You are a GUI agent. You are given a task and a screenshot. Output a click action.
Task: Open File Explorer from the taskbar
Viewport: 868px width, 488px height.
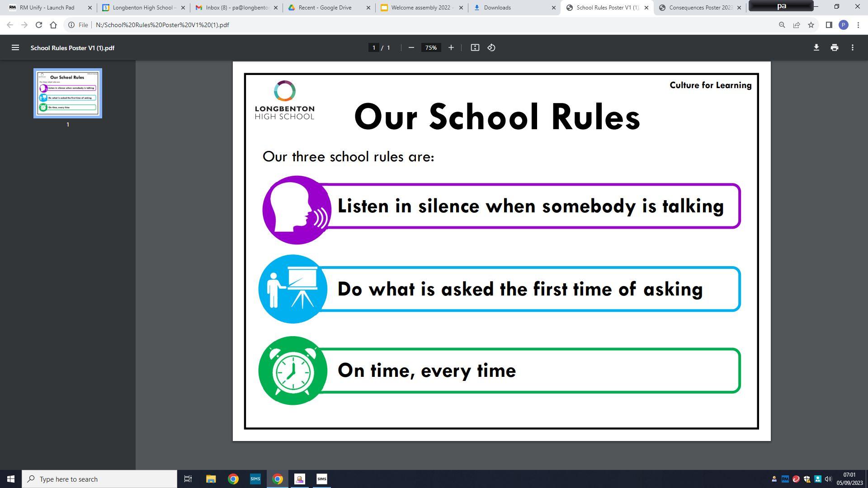[x=211, y=479]
